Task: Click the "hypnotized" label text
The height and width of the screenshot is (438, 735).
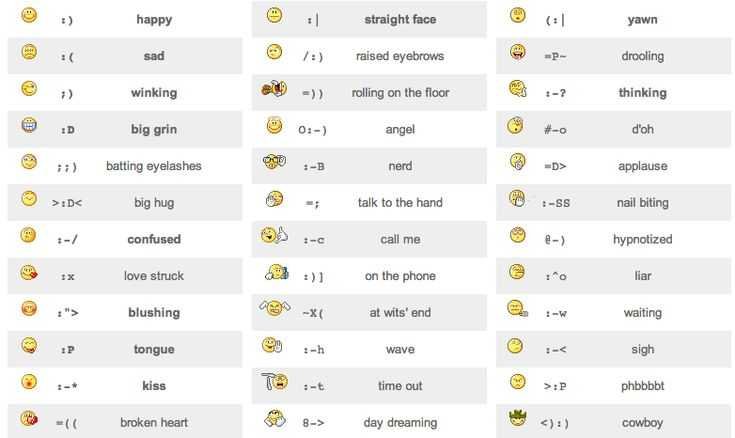Action: [x=642, y=239]
